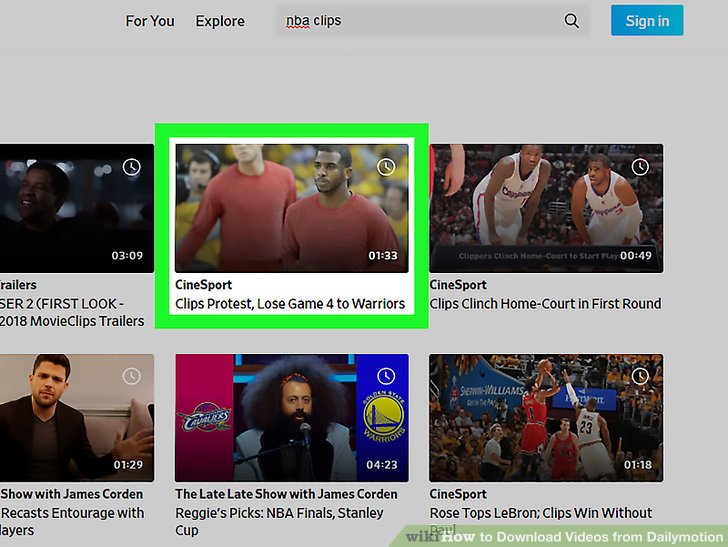This screenshot has height=547, width=728.
Task: Open the Explore tab
Action: pyautogui.click(x=220, y=21)
